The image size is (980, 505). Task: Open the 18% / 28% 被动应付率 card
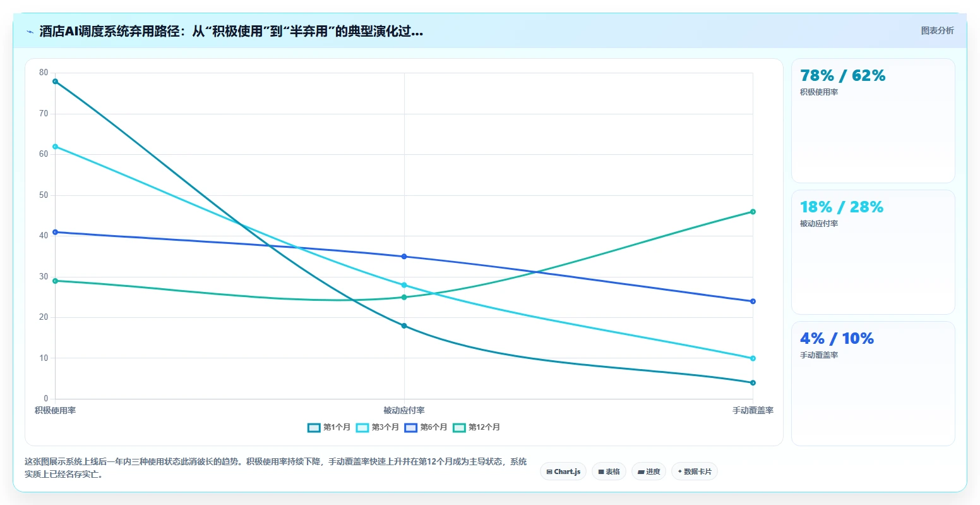click(873, 252)
